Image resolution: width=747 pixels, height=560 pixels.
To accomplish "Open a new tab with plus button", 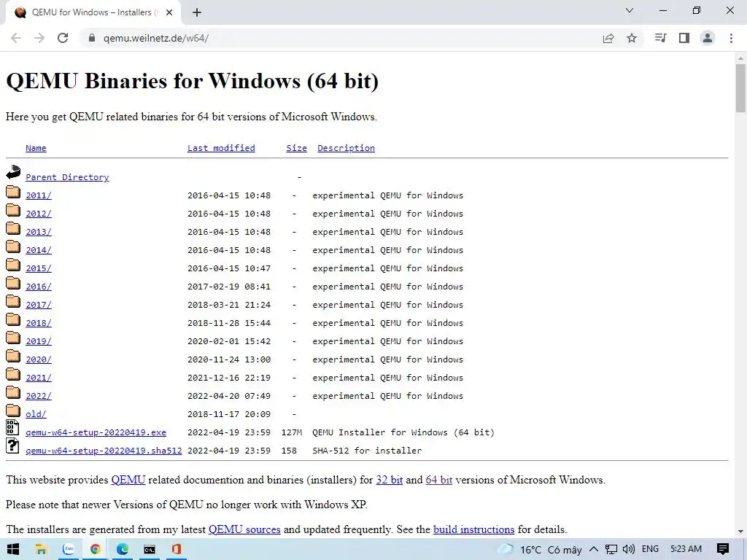I will tap(197, 12).
